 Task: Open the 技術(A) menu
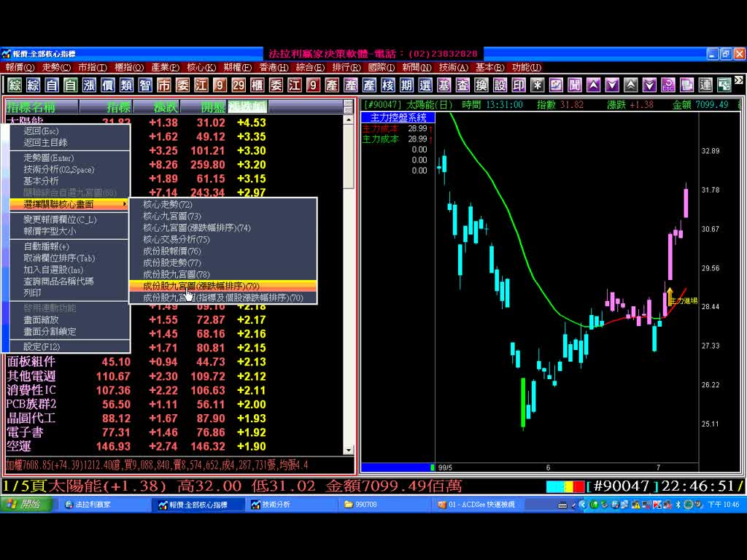point(454,68)
